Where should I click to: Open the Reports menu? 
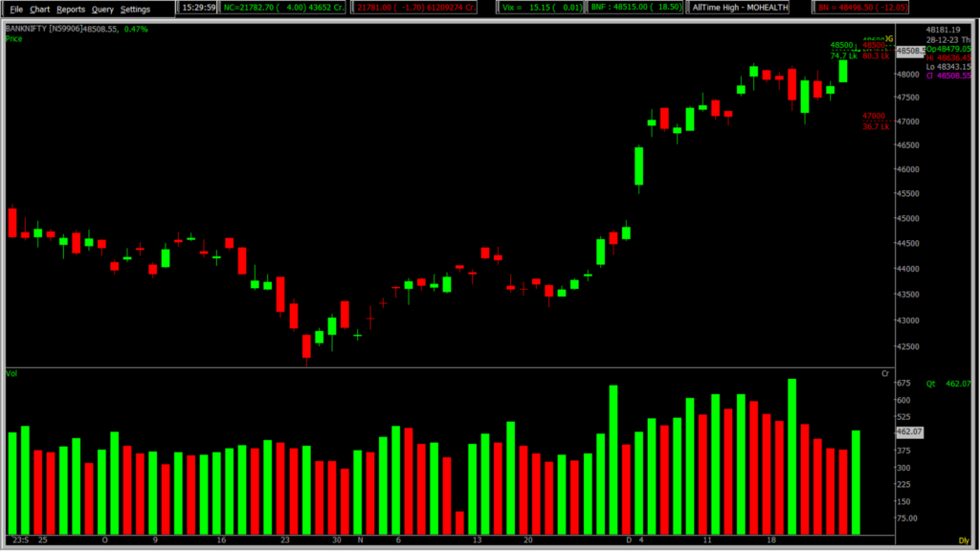click(71, 9)
